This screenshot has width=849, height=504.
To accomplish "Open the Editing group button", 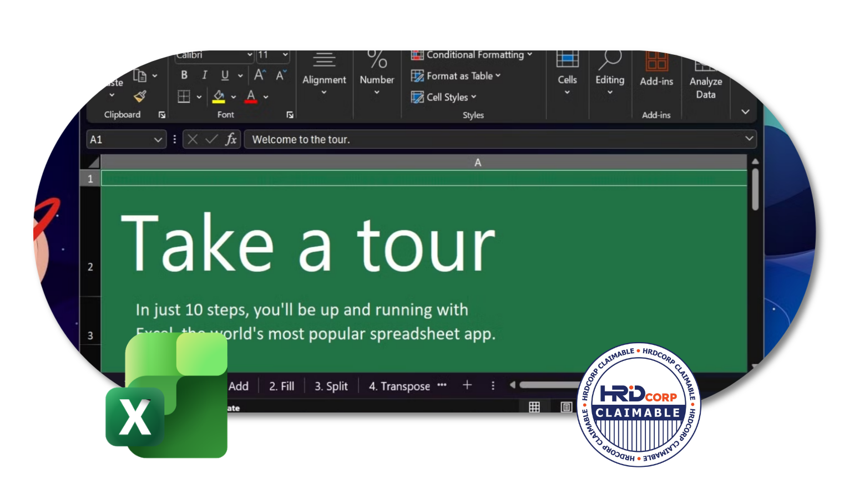I will 610,73.
